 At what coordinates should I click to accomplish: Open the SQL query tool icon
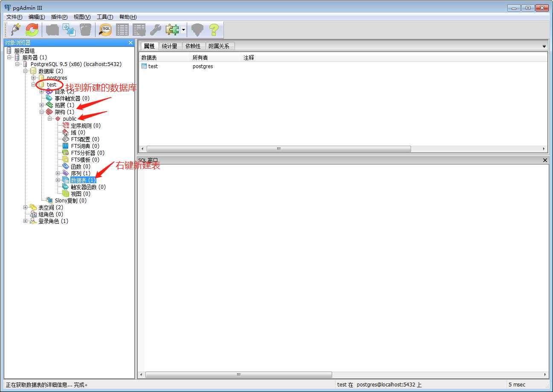click(x=106, y=29)
